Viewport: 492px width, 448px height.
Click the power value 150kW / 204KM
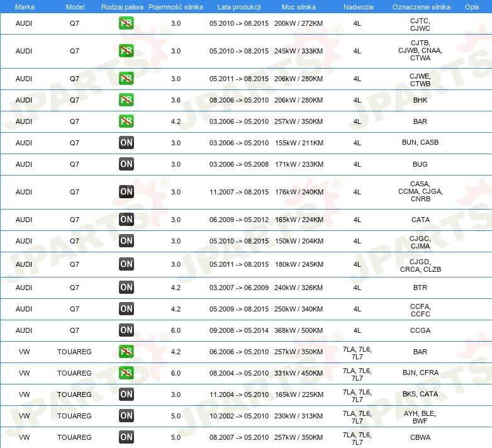(299, 241)
